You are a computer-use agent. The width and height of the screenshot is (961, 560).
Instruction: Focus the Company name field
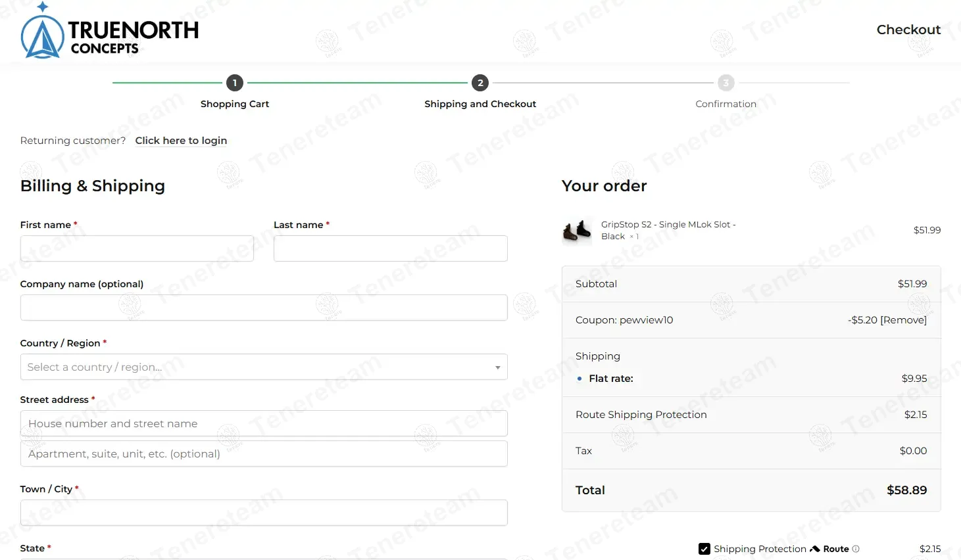pyautogui.click(x=264, y=308)
